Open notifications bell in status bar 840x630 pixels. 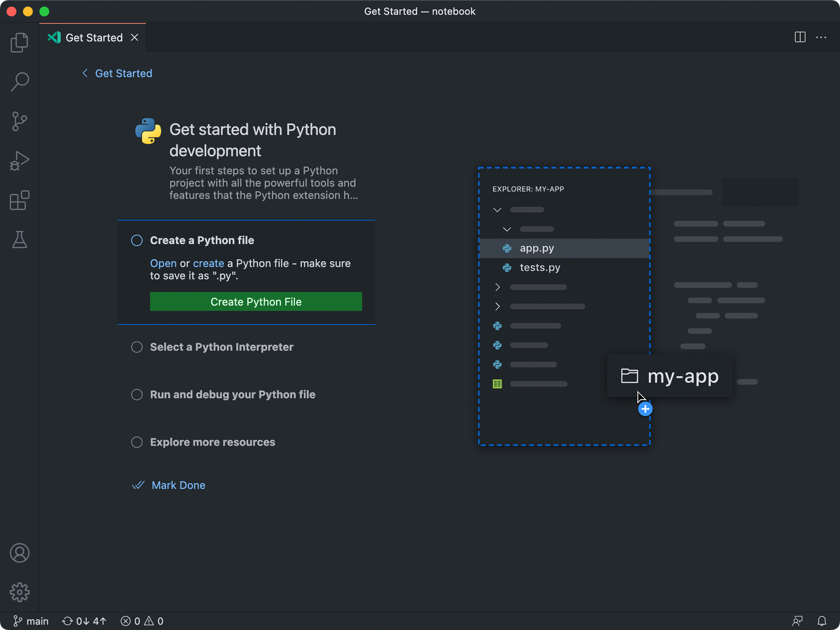[822, 621]
